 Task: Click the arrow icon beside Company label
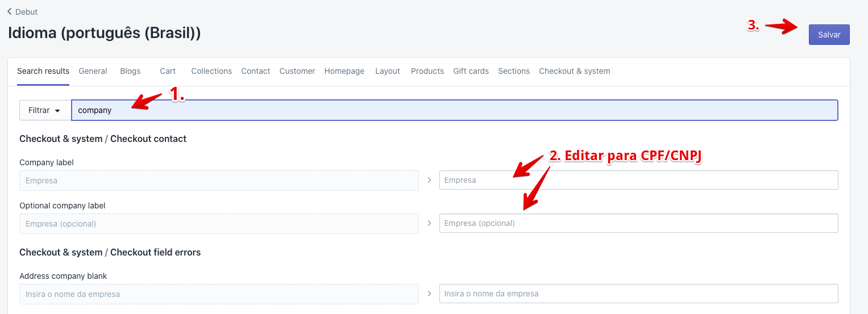[429, 180]
